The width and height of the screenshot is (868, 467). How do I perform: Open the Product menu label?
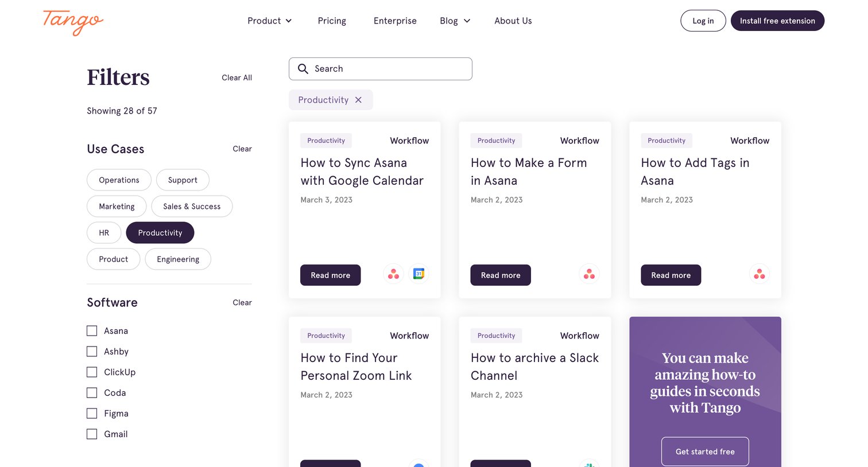coord(264,21)
